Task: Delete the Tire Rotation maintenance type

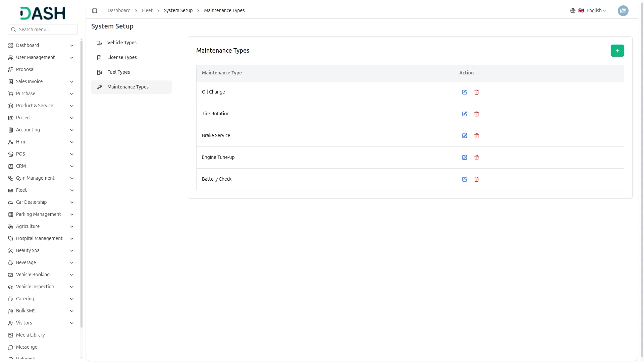Action: click(x=477, y=114)
